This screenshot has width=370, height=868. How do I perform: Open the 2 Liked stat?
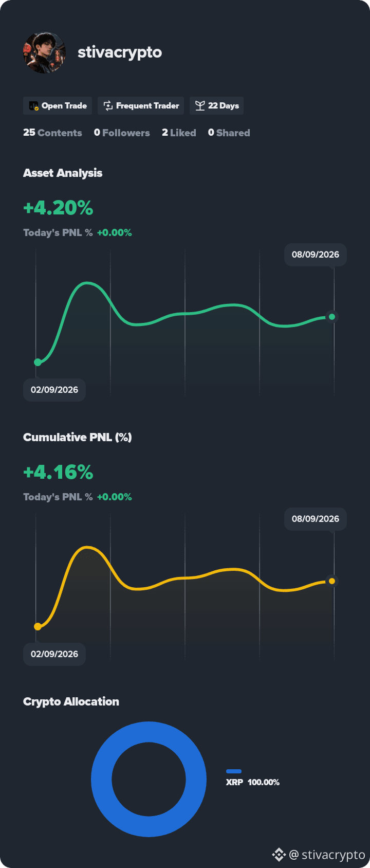pos(179,133)
